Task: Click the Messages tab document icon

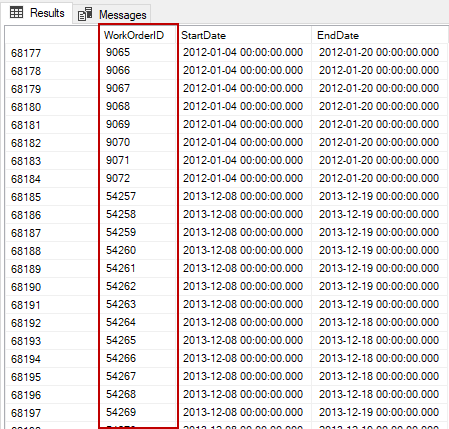Action: pos(85,14)
